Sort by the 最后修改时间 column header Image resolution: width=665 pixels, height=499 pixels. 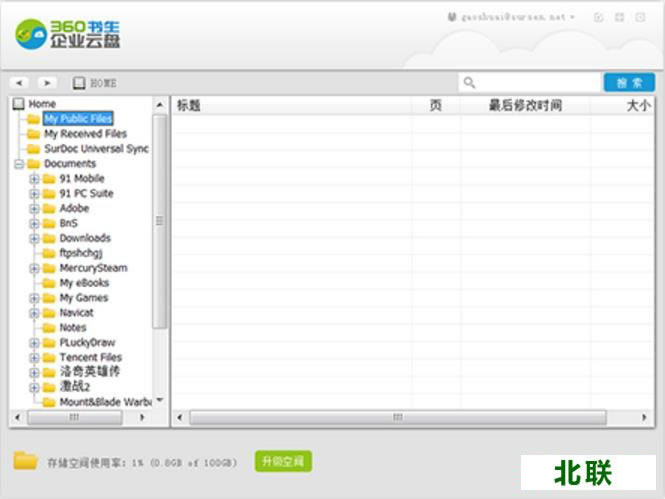[525, 105]
